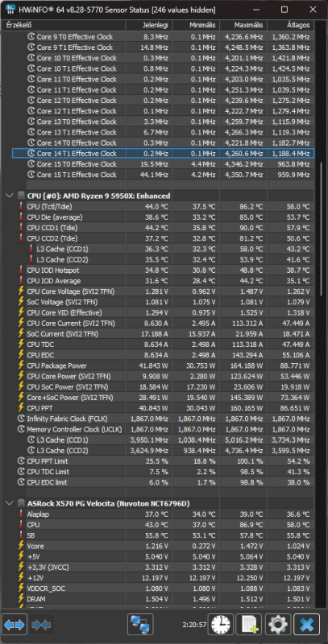Viewport: 328px width, 644px height.
Task: Click the Minimális column header
Action: (196, 26)
